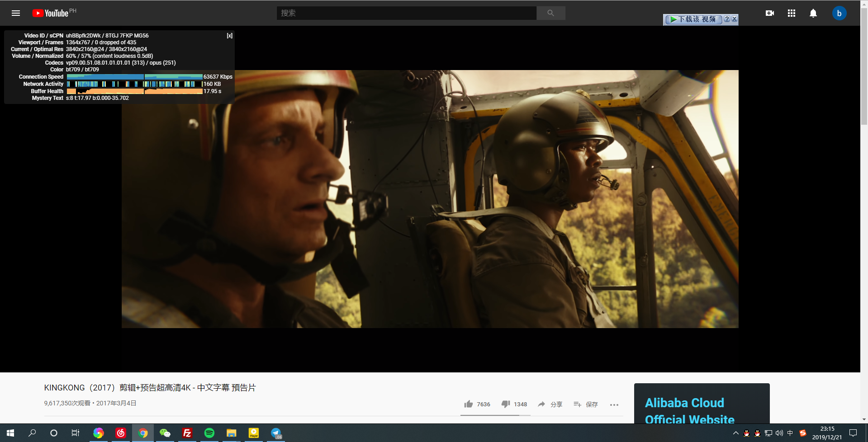868x442 pixels.
Task: Open the colorful pinwheel browser taskbar icon
Action: [98, 433]
